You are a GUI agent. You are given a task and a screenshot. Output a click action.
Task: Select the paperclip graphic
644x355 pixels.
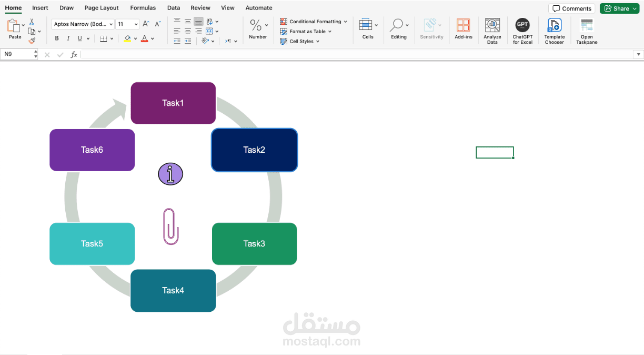[170, 226]
